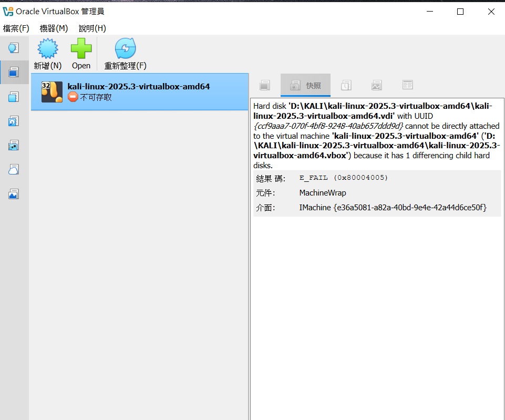
Task: Click the 新增(N) new machine button
Action: click(x=48, y=54)
